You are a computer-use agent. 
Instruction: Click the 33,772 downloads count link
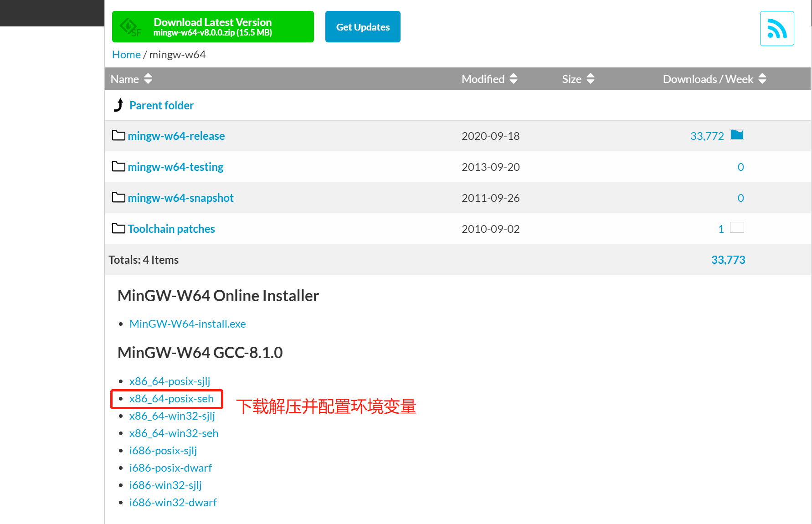point(707,135)
